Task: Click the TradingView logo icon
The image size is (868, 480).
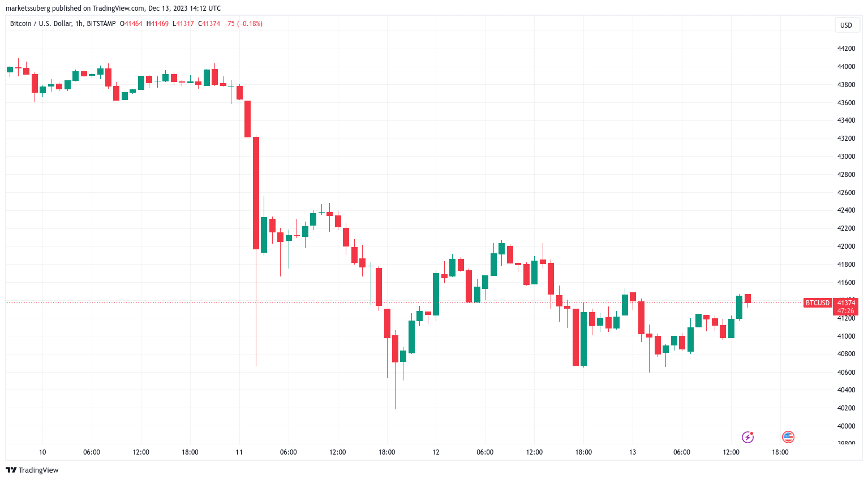Action: coord(11,470)
